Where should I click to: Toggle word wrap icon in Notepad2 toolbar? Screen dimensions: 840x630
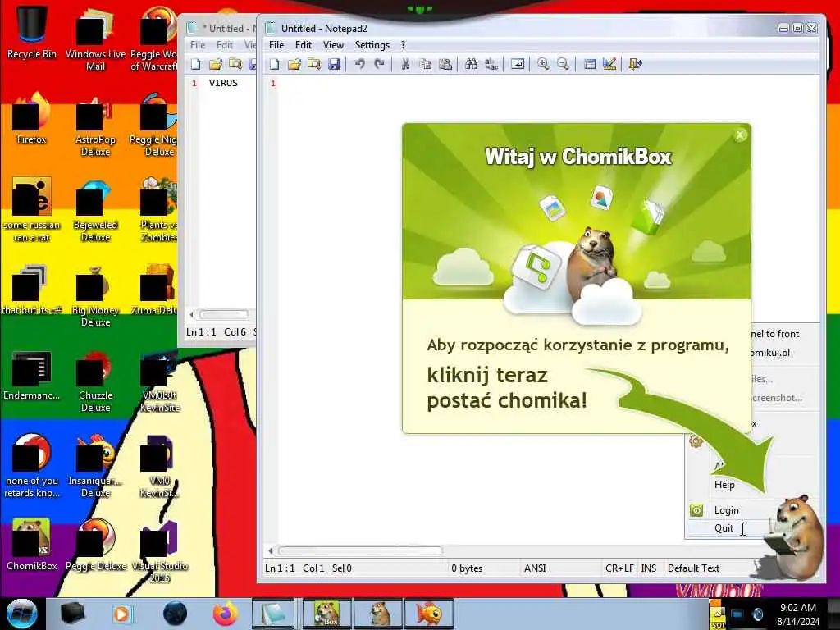pyautogui.click(x=518, y=64)
